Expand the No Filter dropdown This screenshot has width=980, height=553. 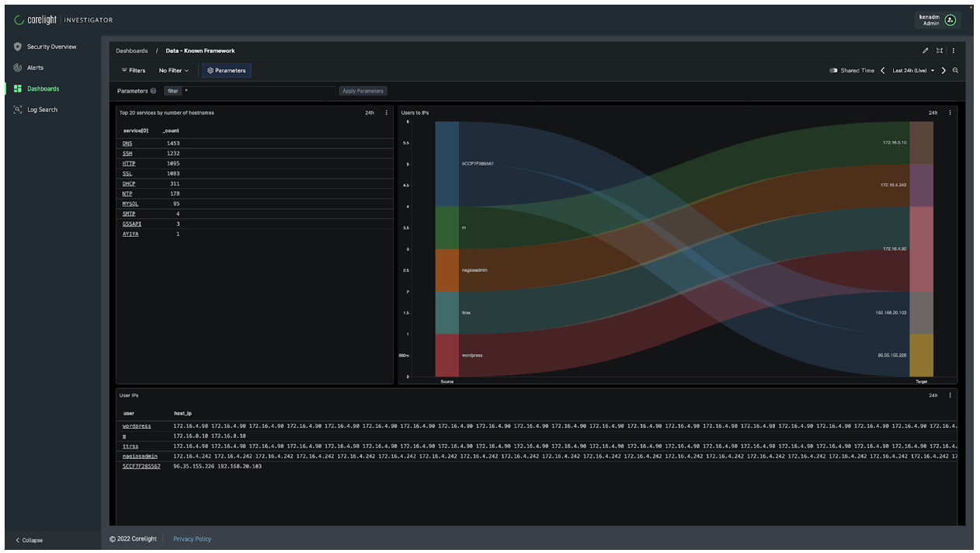point(174,71)
